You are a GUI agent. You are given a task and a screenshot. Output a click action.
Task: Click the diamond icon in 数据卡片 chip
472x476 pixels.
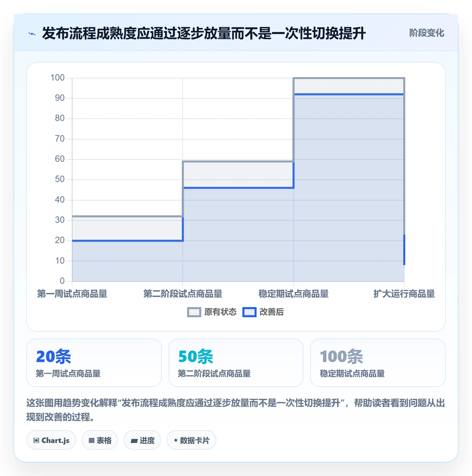point(176,440)
